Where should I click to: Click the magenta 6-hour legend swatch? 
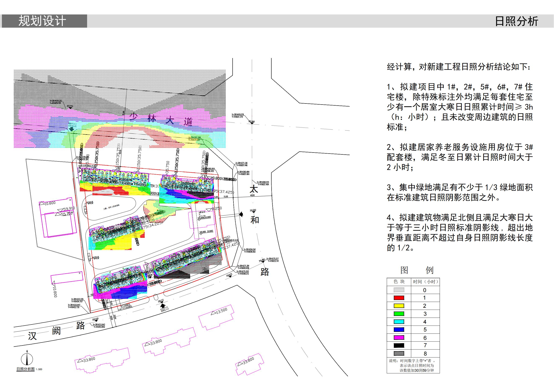click(x=399, y=338)
